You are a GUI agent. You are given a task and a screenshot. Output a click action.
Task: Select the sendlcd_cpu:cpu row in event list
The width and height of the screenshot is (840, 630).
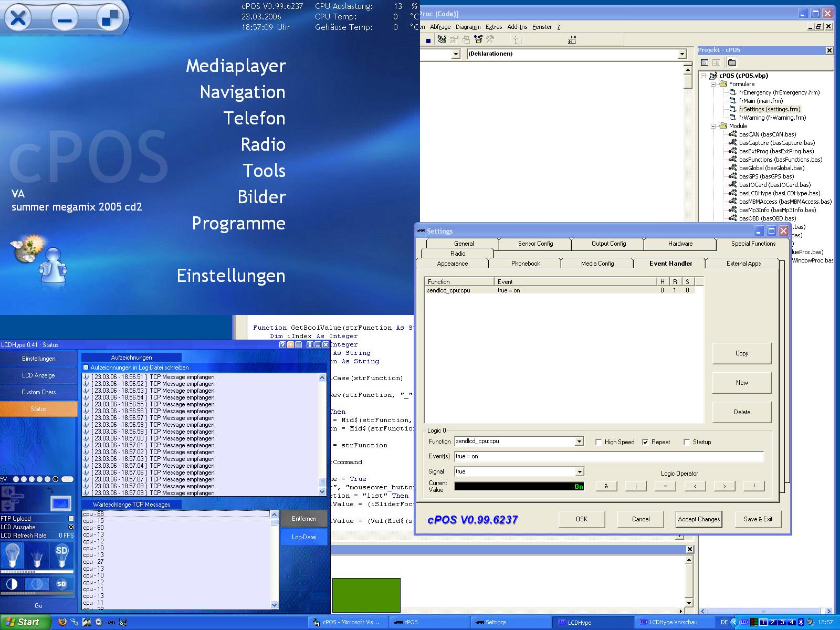point(560,290)
